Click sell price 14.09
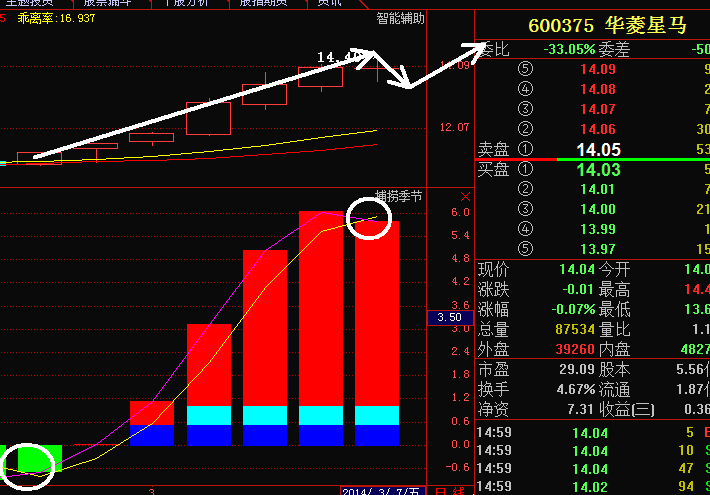The image size is (710, 495). pyautogui.click(x=598, y=69)
